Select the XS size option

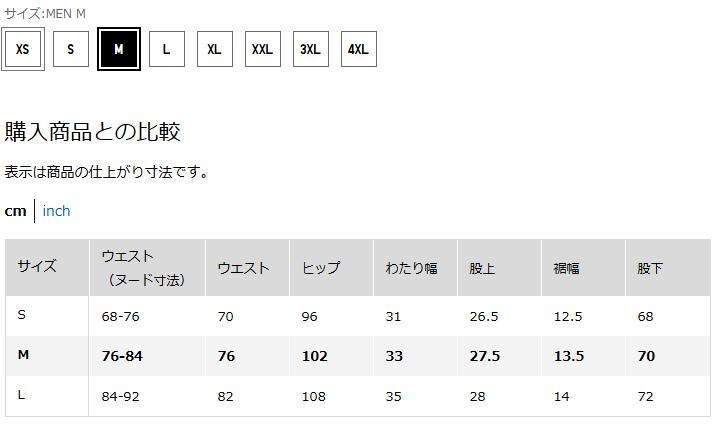[x=23, y=49]
